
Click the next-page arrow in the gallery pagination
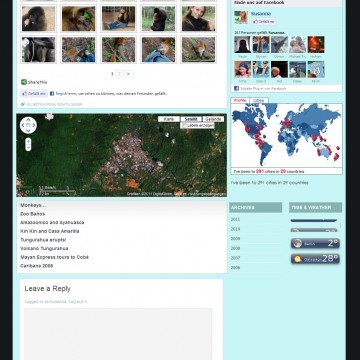click(129, 74)
